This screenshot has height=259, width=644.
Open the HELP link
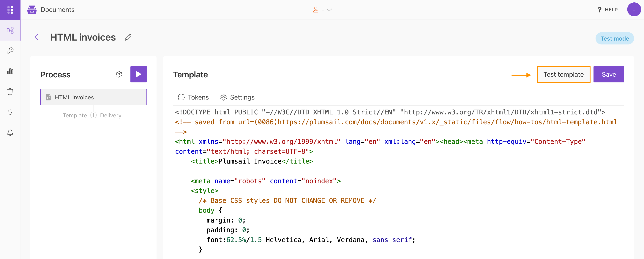pyautogui.click(x=607, y=10)
